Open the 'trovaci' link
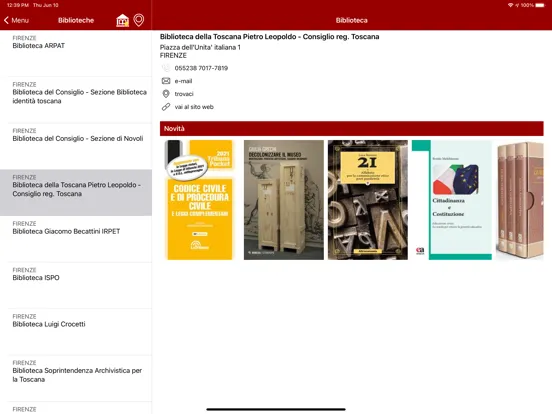Viewport: 552px width, 414px height. pos(184,94)
